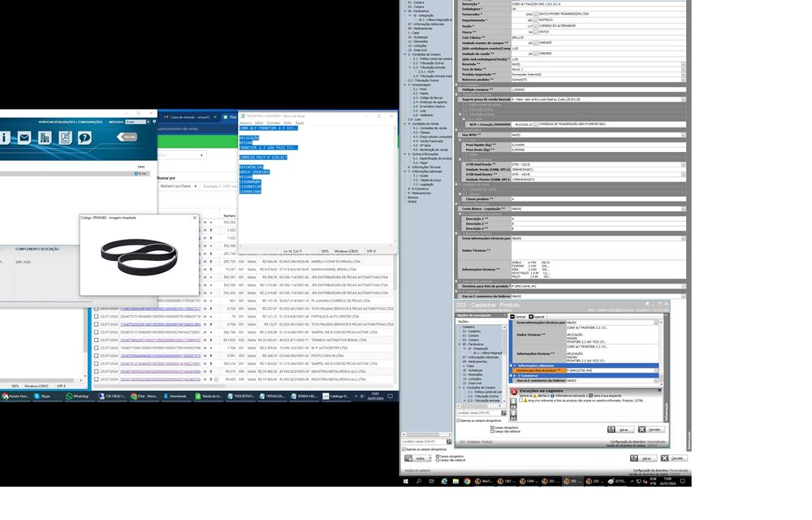
Task: Open 'Cesta Básica - Legislação' dropdown
Action: pyautogui.click(x=684, y=209)
